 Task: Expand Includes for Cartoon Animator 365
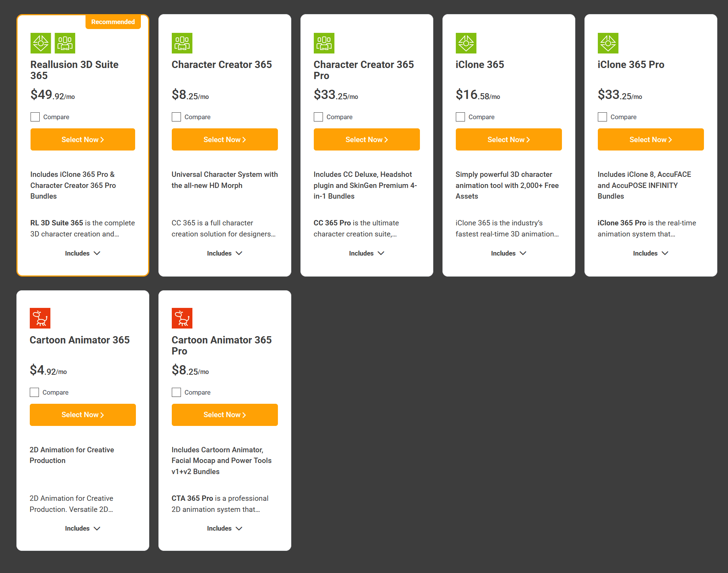pyautogui.click(x=82, y=528)
